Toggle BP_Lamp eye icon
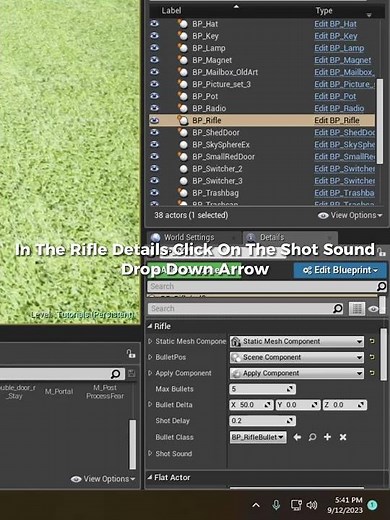Screen dimensions: 390x520 [154, 48]
